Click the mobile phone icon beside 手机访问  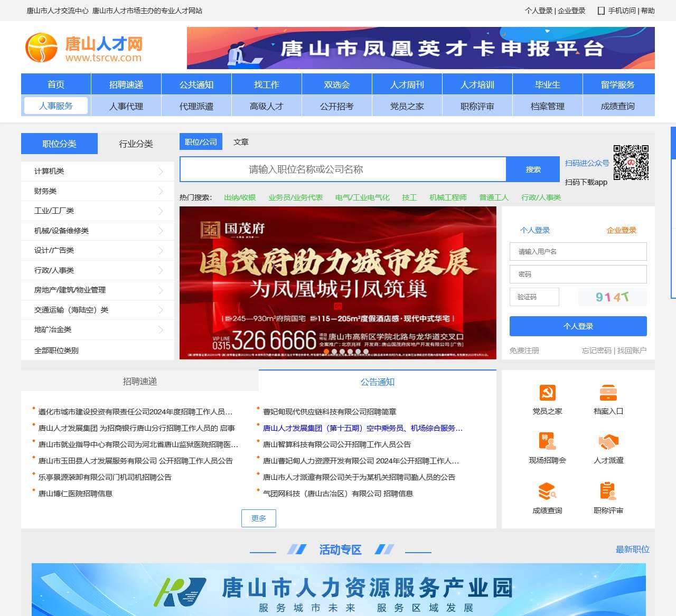click(601, 11)
